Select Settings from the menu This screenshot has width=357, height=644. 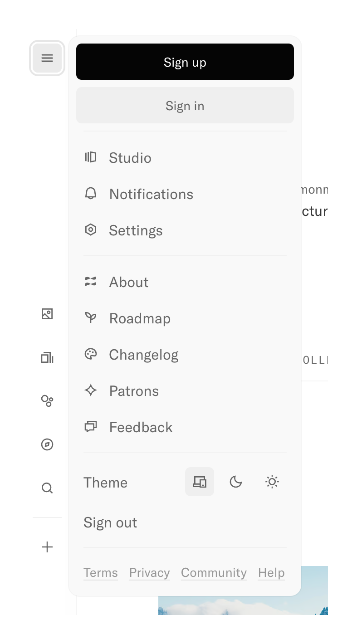point(135,230)
